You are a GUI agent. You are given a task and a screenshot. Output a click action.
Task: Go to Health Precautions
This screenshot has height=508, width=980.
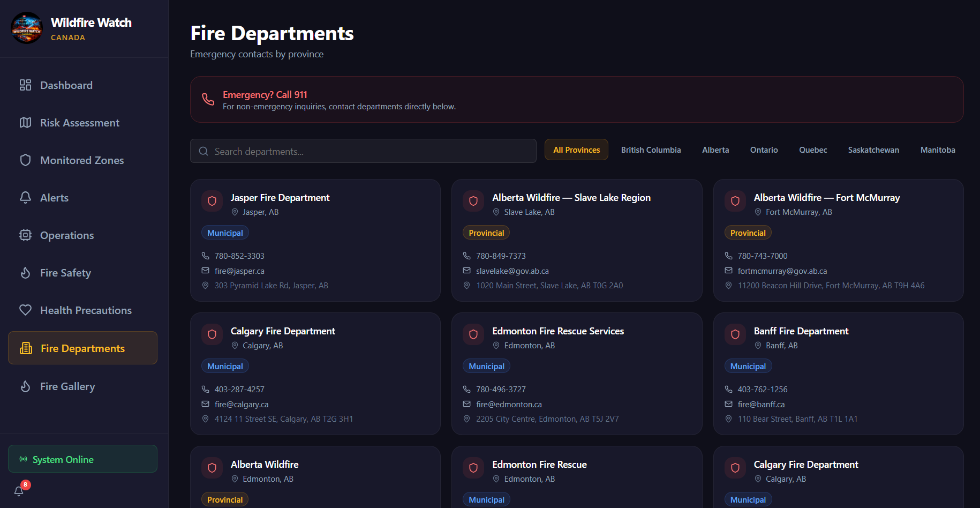(x=83, y=310)
